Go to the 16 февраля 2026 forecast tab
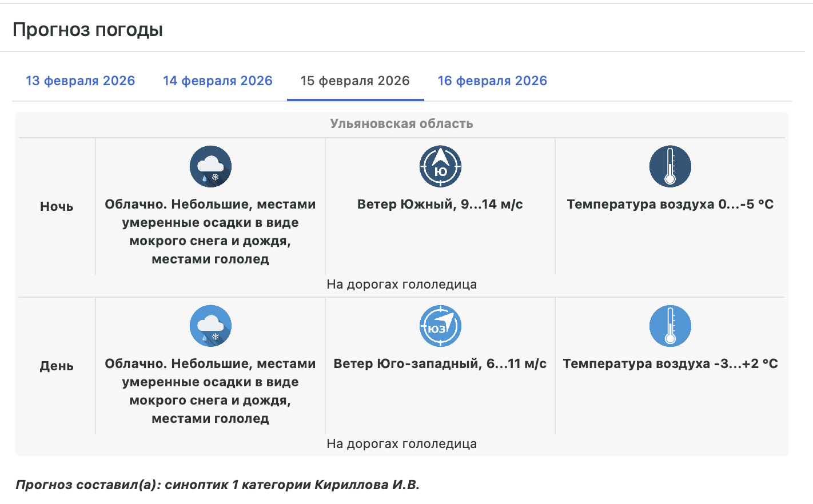This screenshot has width=813, height=504. point(492,81)
